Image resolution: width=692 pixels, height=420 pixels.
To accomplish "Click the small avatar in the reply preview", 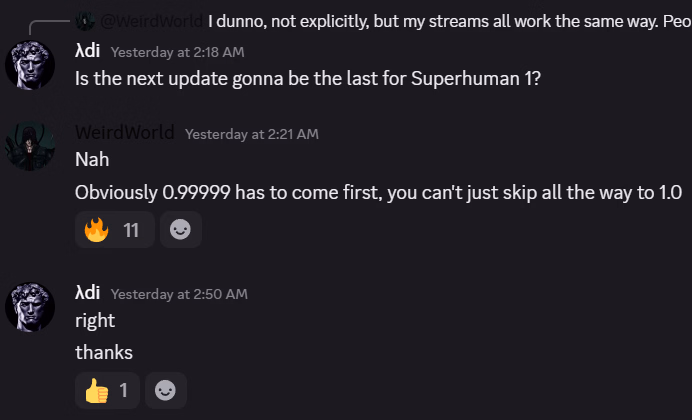I will point(85,20).
